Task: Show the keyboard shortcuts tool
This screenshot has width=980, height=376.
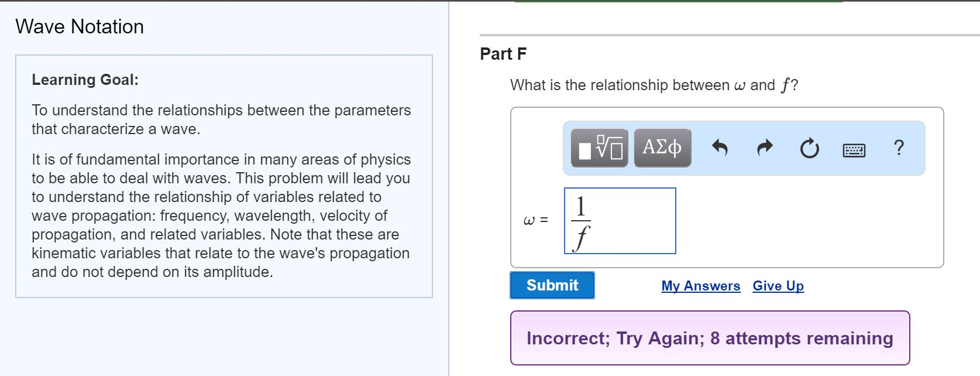Action: click(x=853, y=149)
